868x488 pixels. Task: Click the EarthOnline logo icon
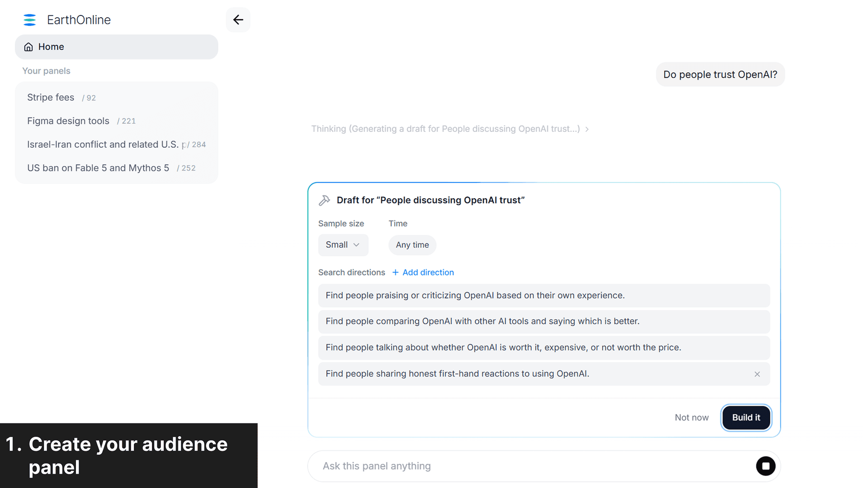29,20
